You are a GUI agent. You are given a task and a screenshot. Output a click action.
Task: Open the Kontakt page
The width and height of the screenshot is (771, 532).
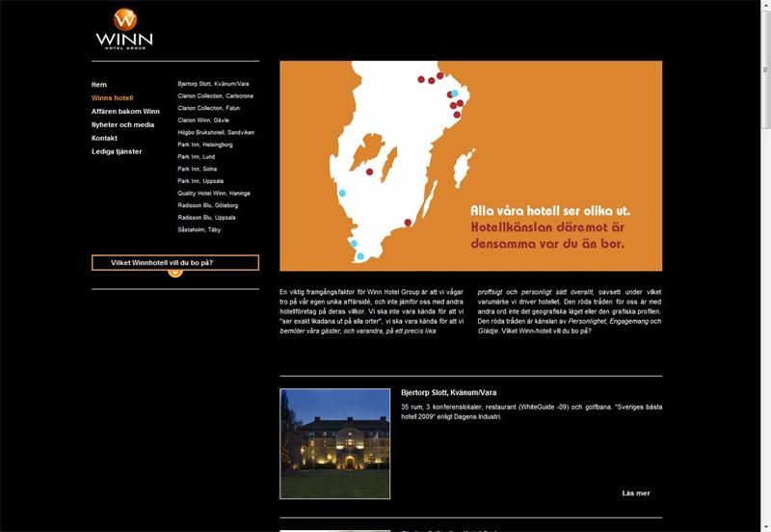click(x=104, y=139)
